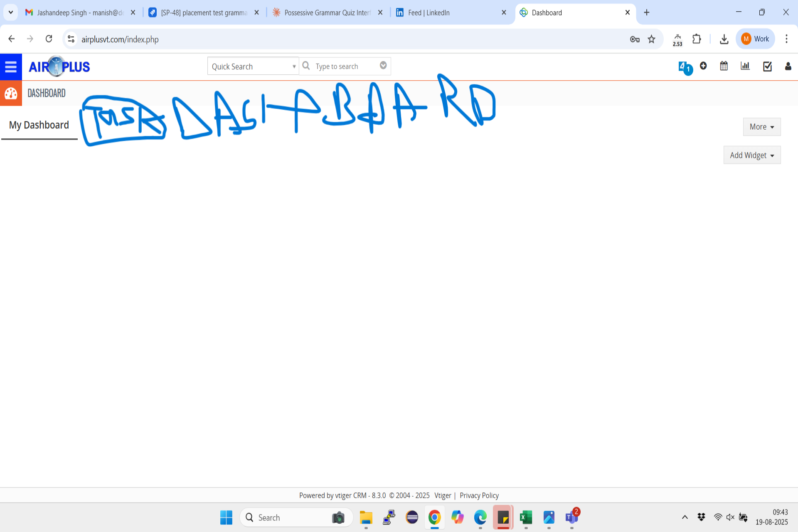Open tasks via the checkbox icon
This screenshot has height=532, width=798.
(767, 66)
